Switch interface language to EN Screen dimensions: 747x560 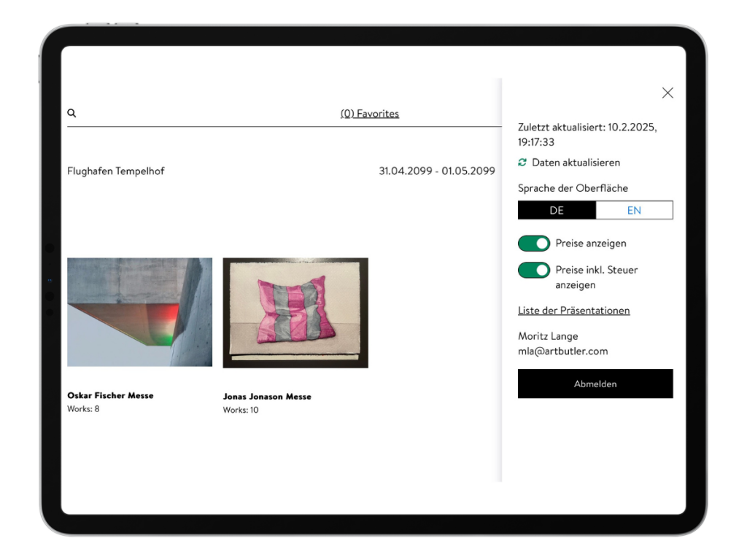[634, 211]
